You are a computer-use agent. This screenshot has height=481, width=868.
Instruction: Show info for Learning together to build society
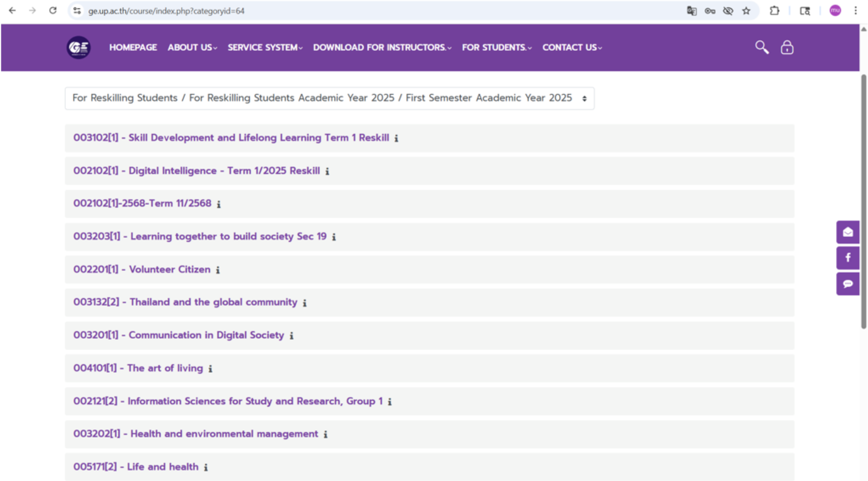[334, 237]
